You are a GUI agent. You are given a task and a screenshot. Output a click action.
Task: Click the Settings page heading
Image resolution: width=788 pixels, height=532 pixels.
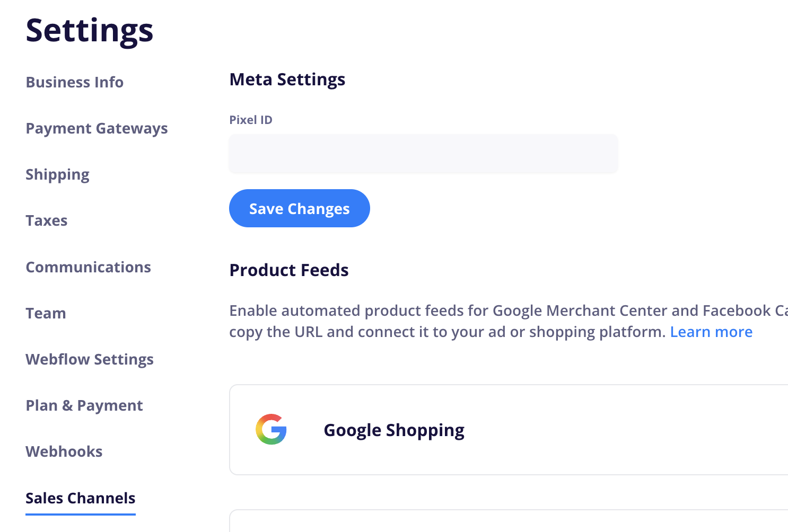90,30
